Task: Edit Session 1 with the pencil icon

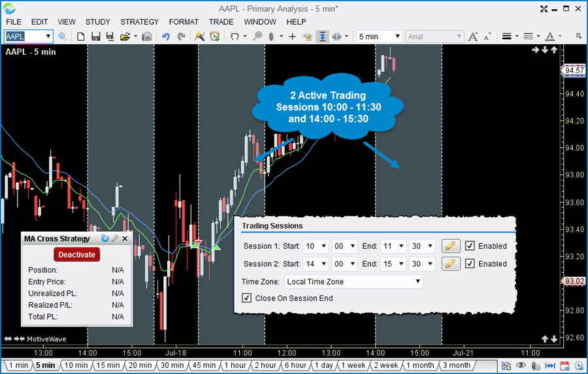Action: (451, 246)
